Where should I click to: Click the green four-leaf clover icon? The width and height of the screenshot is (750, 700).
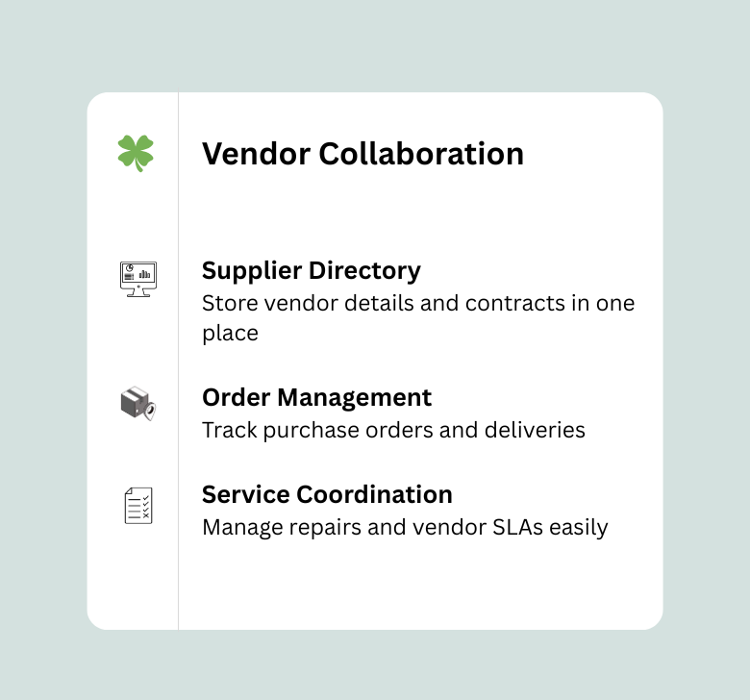pyautogui.click(x=136, y=152)
